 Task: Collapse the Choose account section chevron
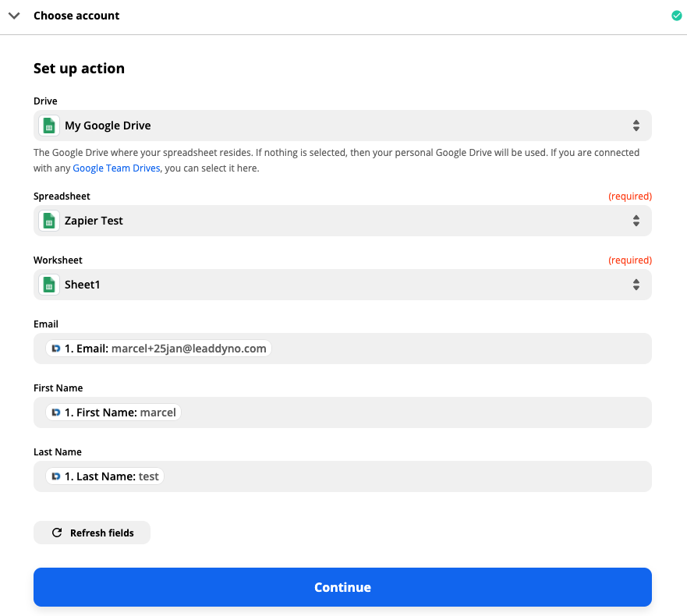click(x=14, y=16)
